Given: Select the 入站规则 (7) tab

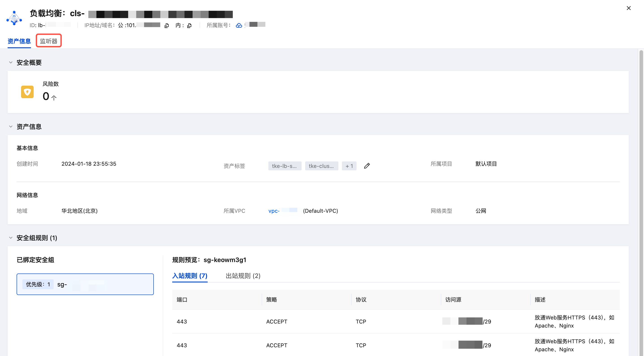Looking at the screenshot, I should click(190, 276).
